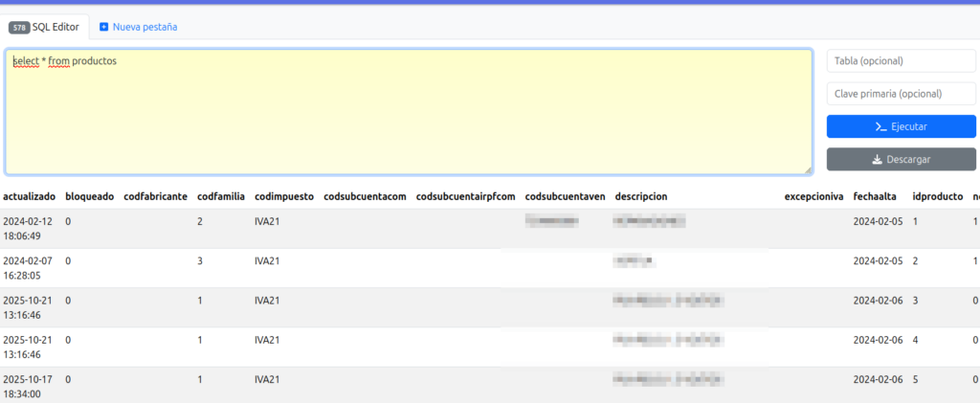Click the actualizado column header
Screen dimensions: 980x403
pyautogui.click(x=30, y=196)
